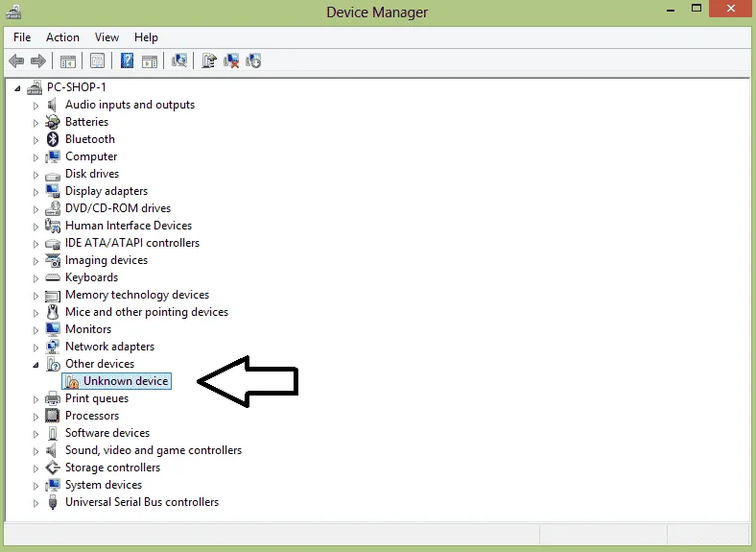Screen dimensions: 756x552
Task: Expand Audio inputs and outputs
Action: point(35,106)
